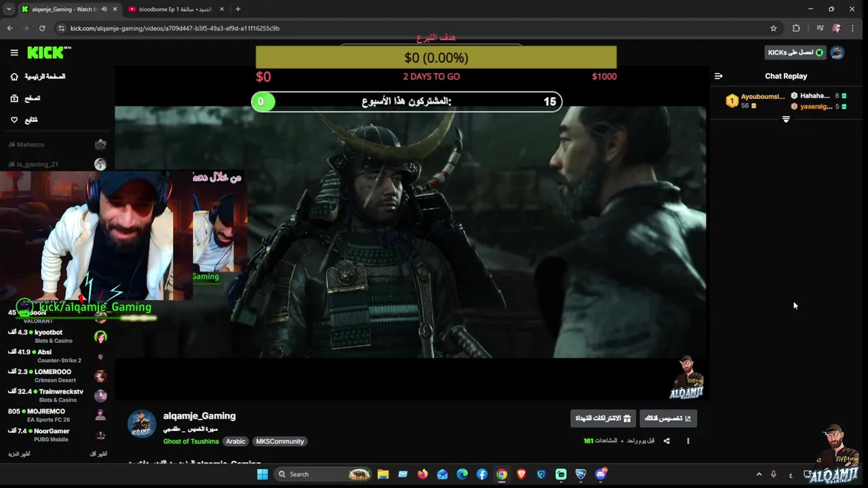Bookmark this page with star
This screenshot has height=488, width=868.
click(773, 28)
